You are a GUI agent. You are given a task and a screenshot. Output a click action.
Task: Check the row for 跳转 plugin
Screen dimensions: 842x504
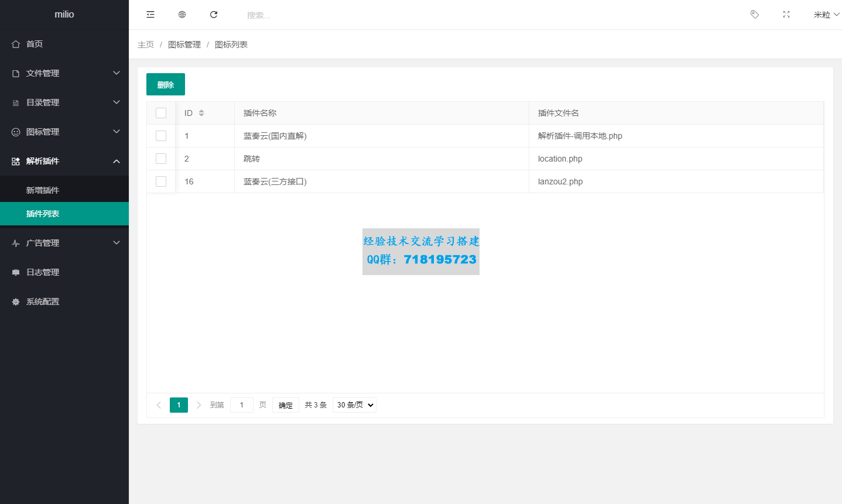(161, 159)
